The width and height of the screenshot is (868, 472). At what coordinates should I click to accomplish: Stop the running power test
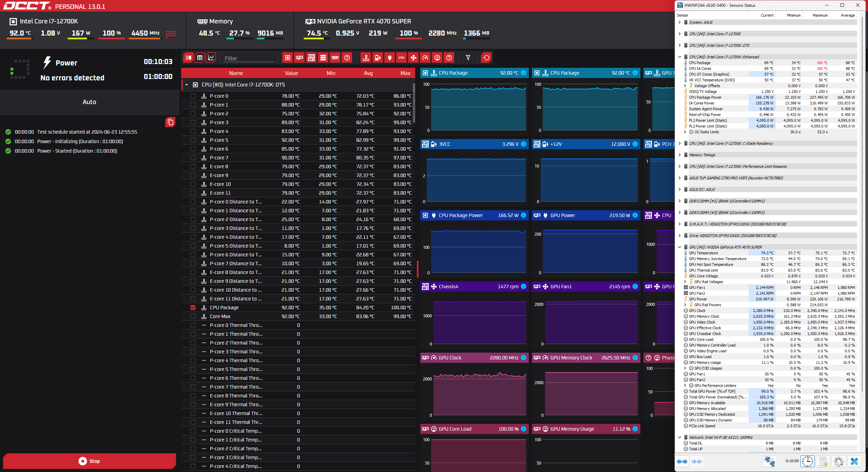[90, 461]
